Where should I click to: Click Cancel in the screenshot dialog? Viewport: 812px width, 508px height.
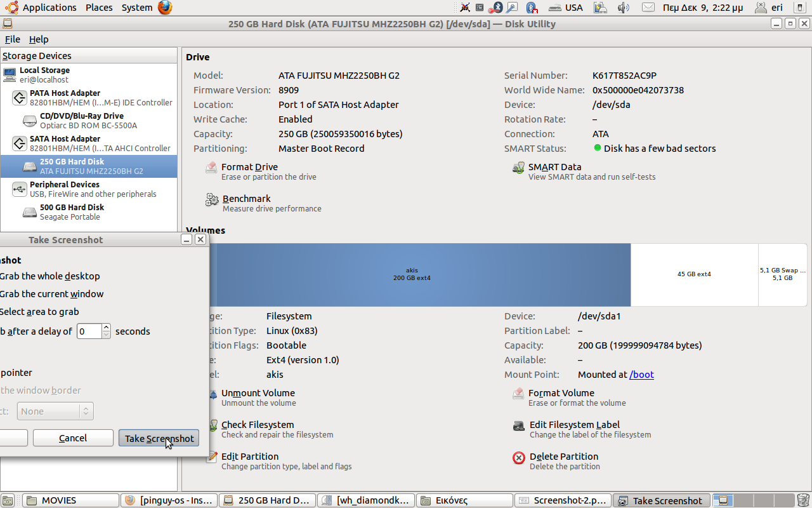pos(73,438)
